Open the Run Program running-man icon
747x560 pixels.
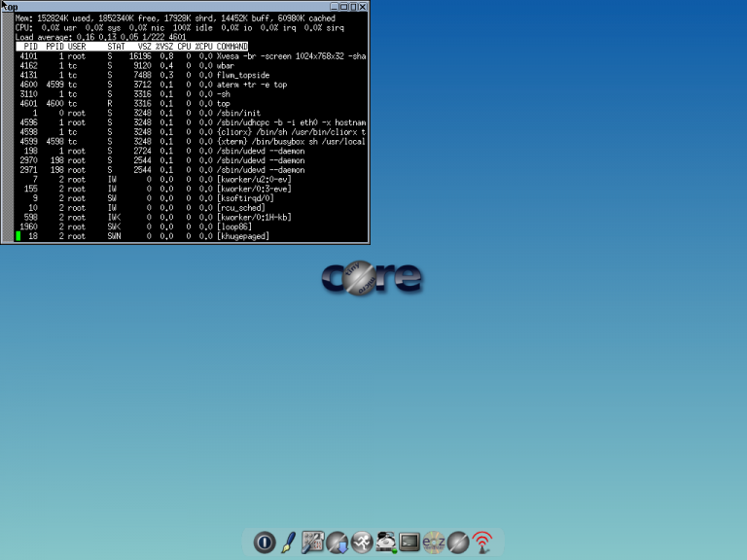(361, 542)
